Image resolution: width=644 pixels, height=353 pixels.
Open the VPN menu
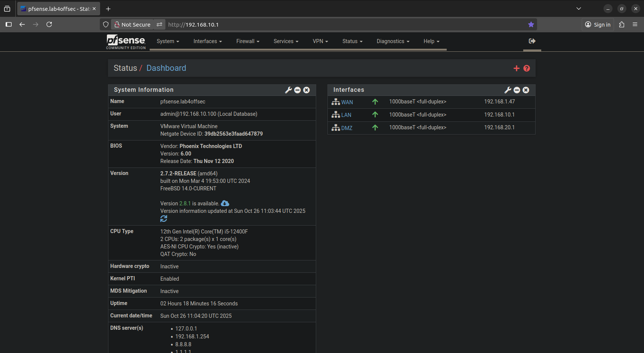320,41
